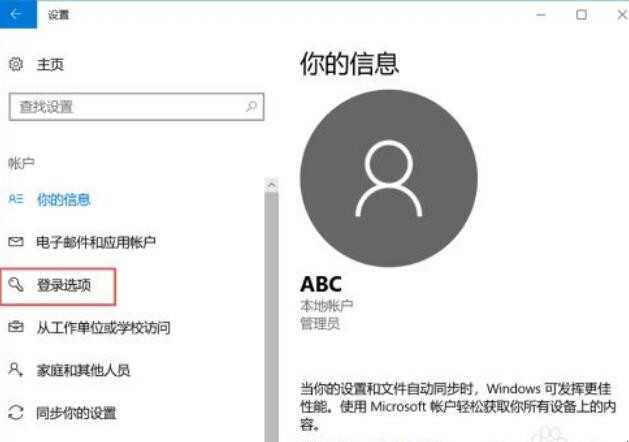Screen dimensions: 629x442
Task: Click the sidebar vertical scrollbar track
Action: pyautogui.click(x=272, y=317)
